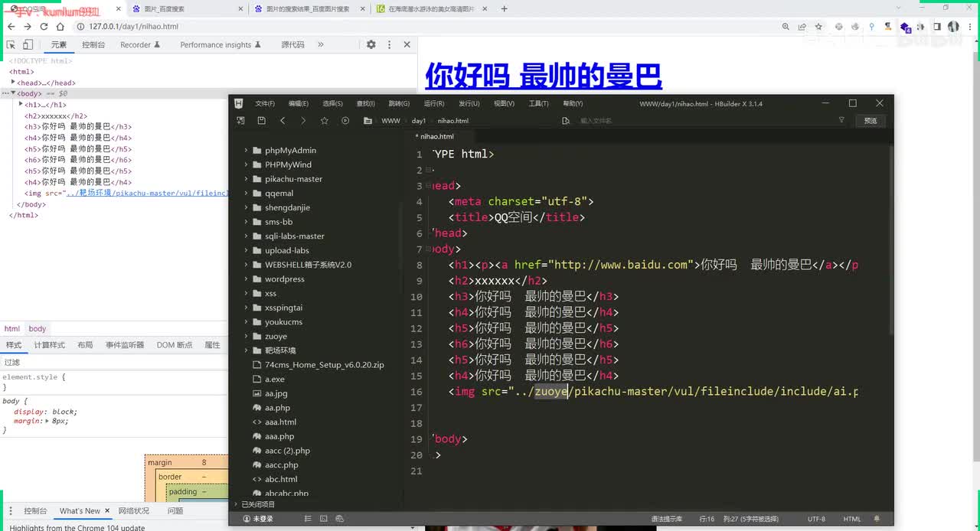Image resolution: width=980 pixels, height=531 pixels.
Task: Go to Chrome home page icon
Action: coord(60,26)
